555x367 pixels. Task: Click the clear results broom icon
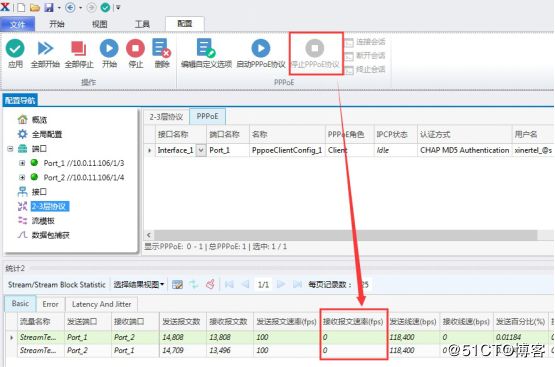tap(210, 285)
